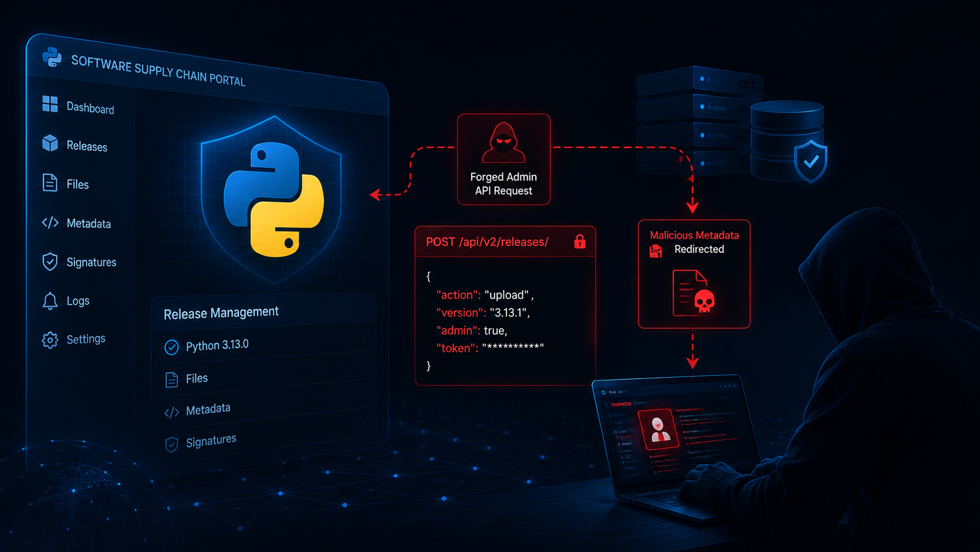
Task: Click the Python logo in the portal header
Action: 52,57
